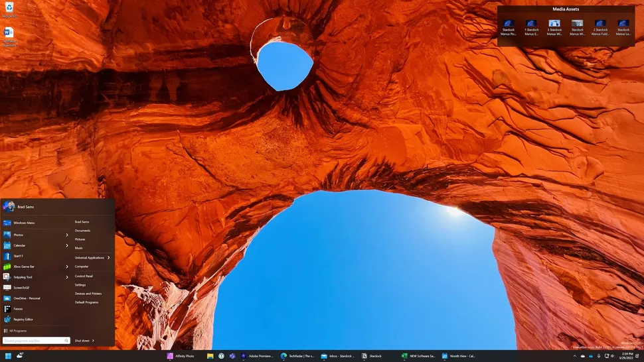The width and height of the screenshot is (644, 362).
Task: Open Settings from the start menu
Action: (80, 285)
